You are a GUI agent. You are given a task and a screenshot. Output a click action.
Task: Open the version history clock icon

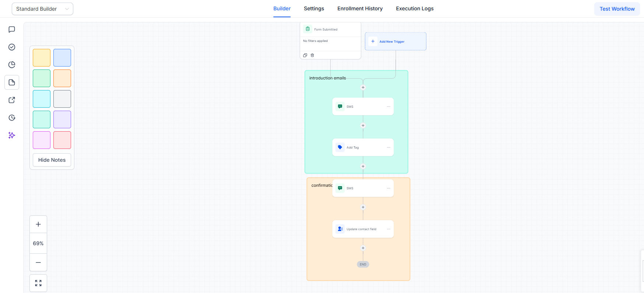click(12, 118)
